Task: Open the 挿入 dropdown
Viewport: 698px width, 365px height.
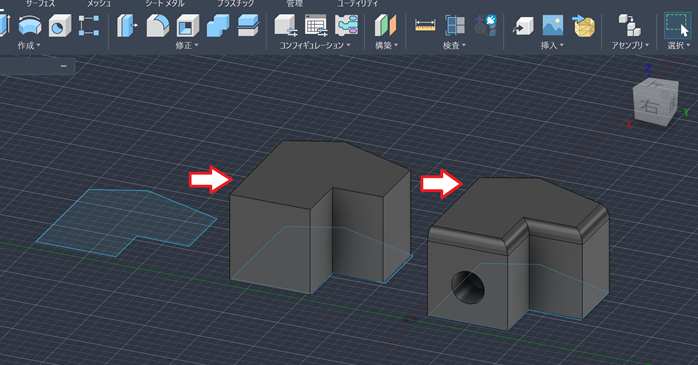Action: 552,45
